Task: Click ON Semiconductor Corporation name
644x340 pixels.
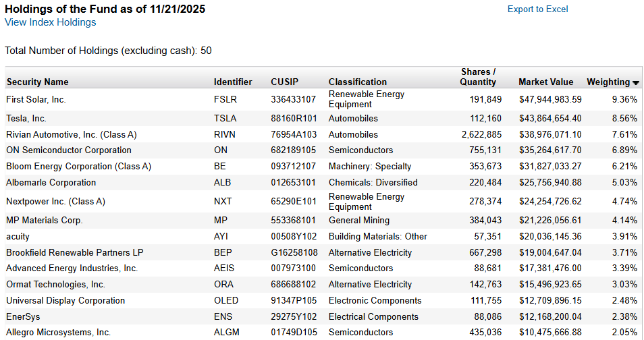Action: (x=69, y=150)
